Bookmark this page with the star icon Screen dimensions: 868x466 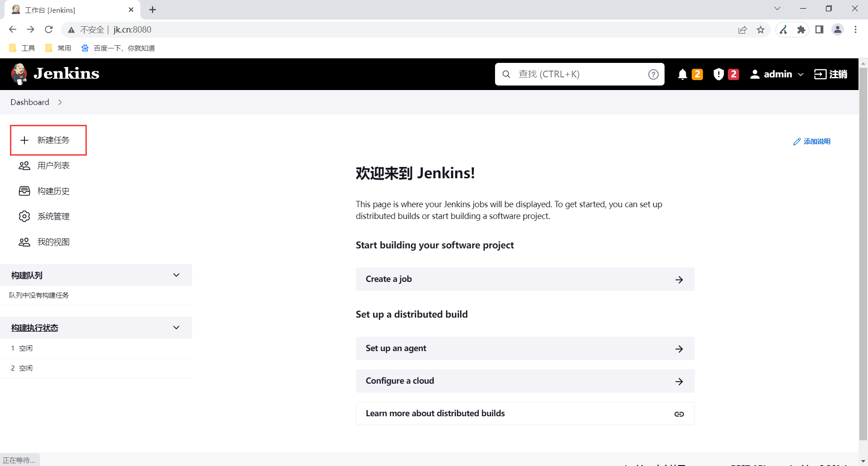761,30
